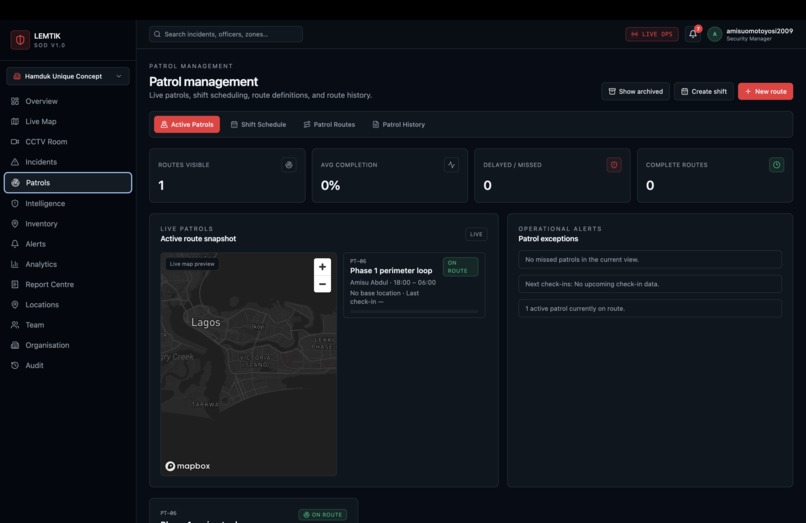
Task: Click the ON ROUTE badge on the bottom PT-06 card
Action: (x=323, y=515)
